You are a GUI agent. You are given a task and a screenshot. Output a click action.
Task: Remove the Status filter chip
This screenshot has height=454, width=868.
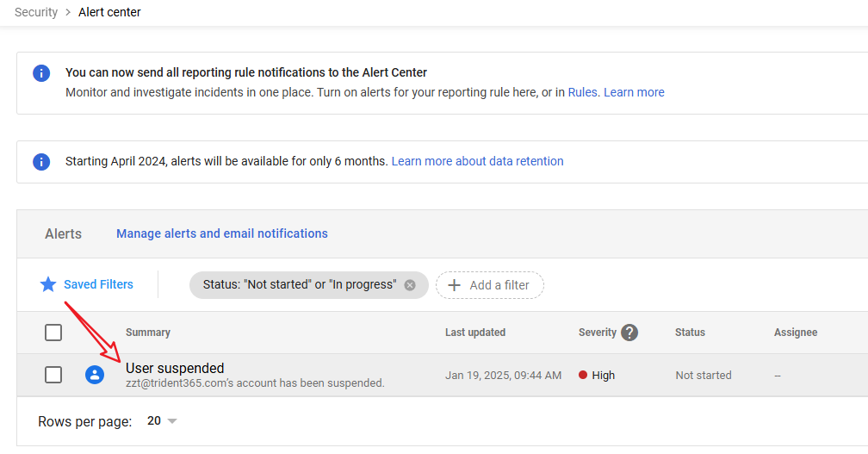pyautogui.click(x=410, y=285)
